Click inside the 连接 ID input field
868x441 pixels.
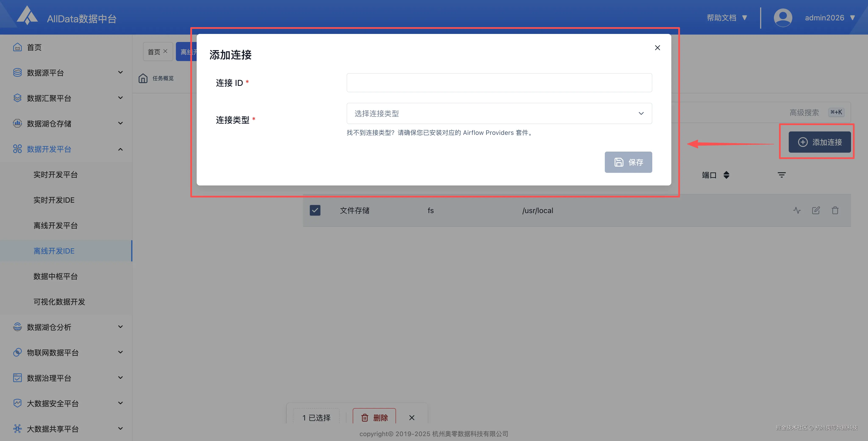coord(499,82)
